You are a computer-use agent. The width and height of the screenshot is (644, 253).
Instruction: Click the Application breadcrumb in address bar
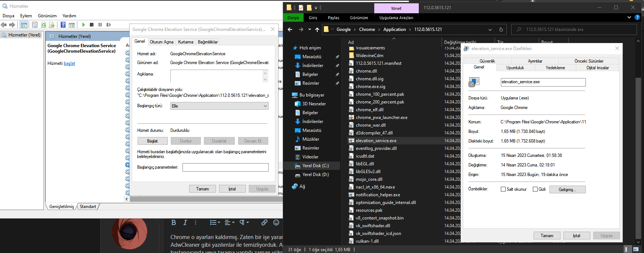(x=394, y=29)
